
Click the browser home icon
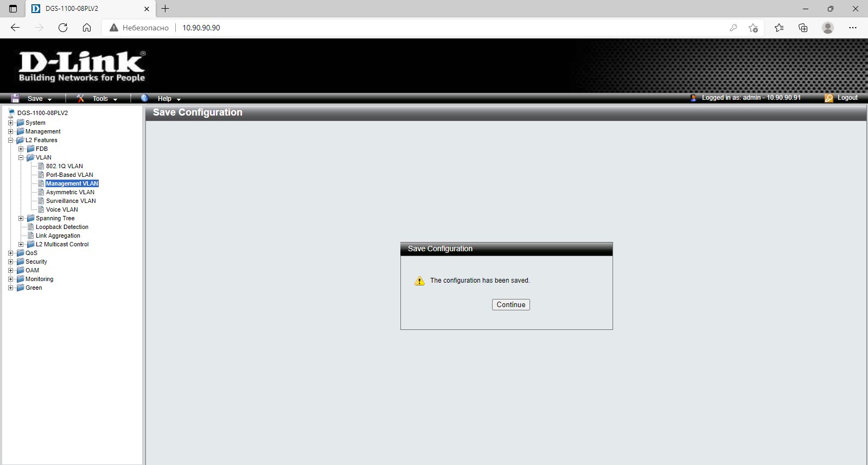point(87,28)
